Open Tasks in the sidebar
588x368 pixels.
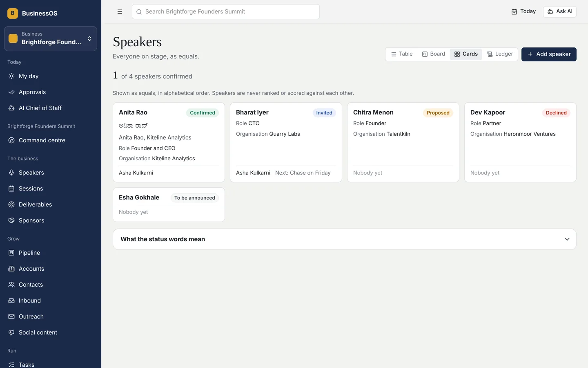click(51, 364)
